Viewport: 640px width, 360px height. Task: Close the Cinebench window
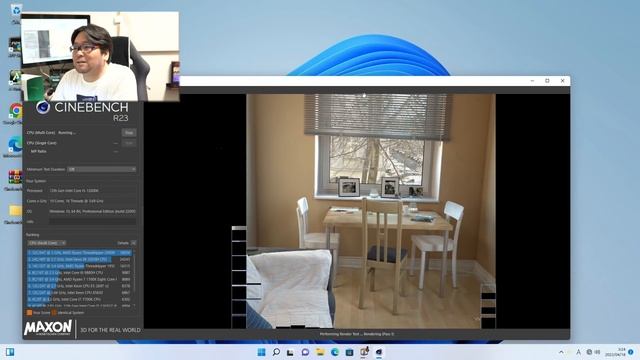562,81
